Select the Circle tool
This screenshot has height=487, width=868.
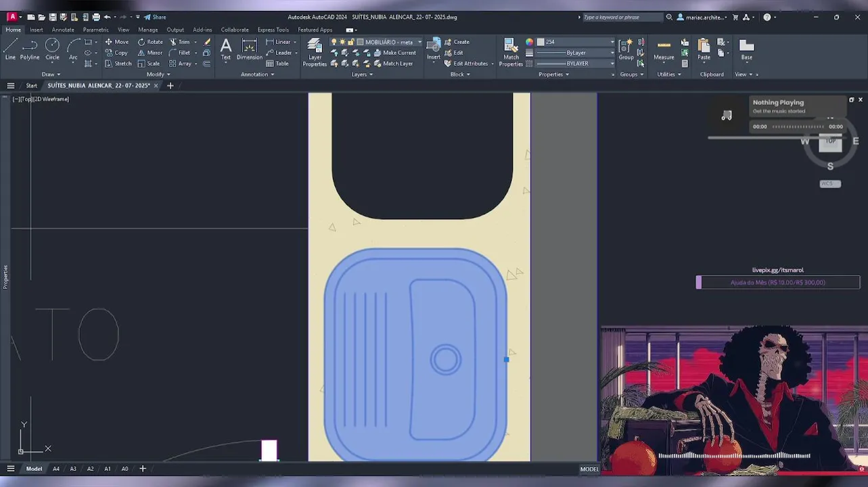point(52,49)
